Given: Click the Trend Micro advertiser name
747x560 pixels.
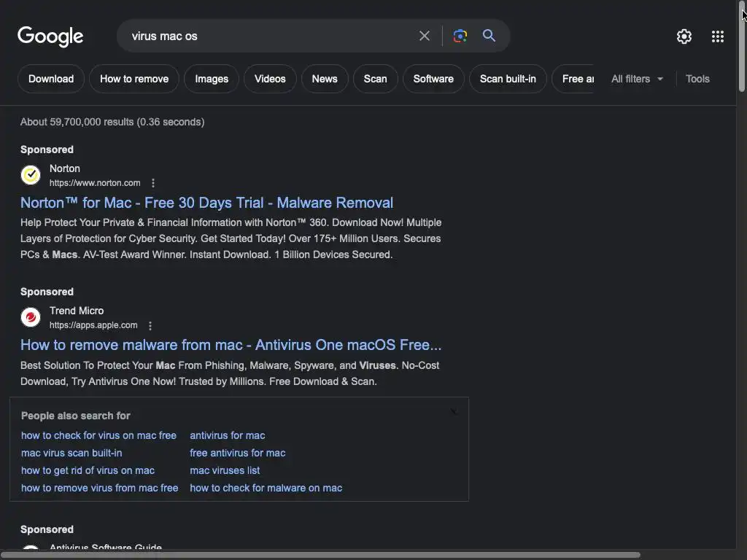Looking at the screenshot, I should pos(77,311).
